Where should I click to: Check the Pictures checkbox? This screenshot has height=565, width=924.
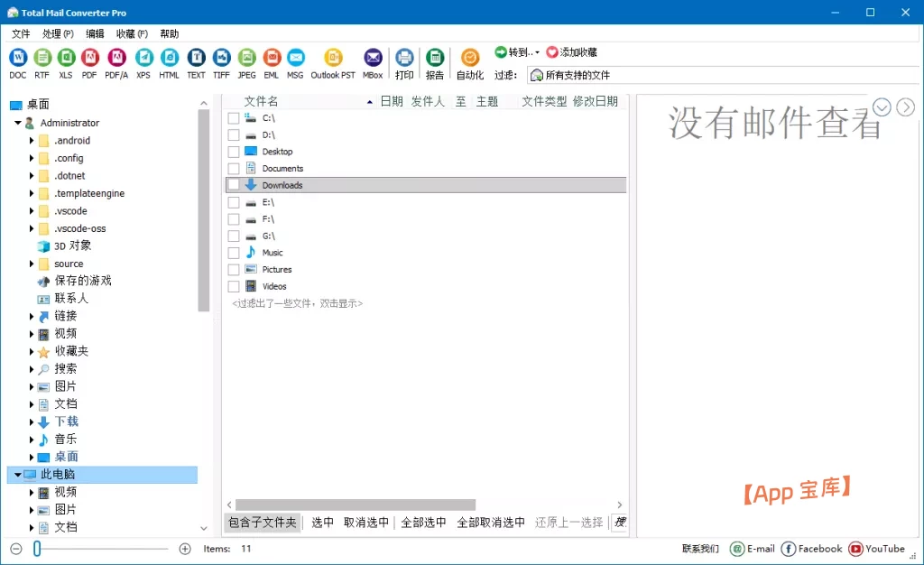[234, 269]
